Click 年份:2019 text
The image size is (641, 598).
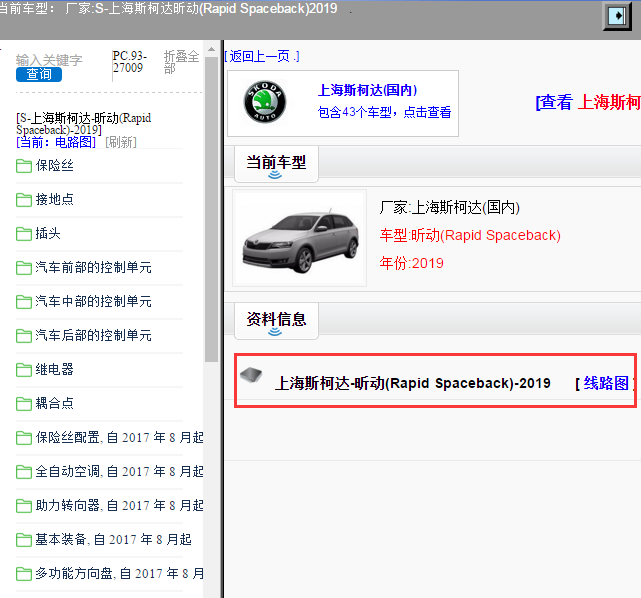tap(411, 263)
